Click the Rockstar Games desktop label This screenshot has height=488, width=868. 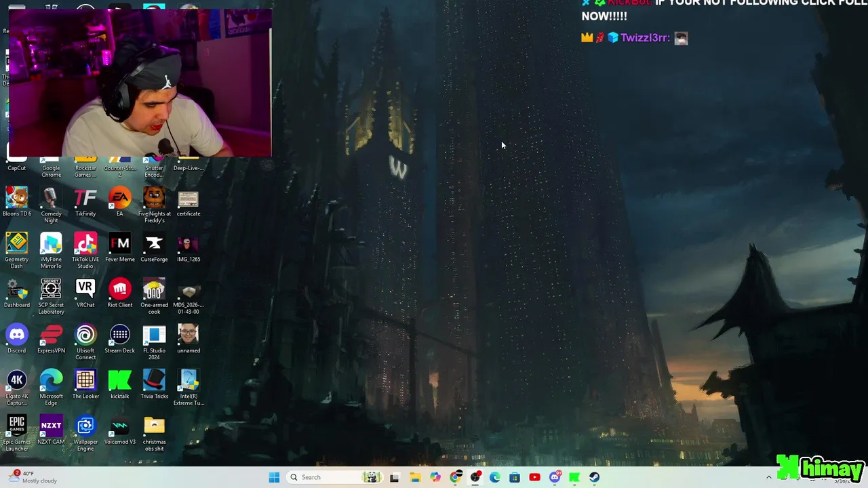(x=85, y=171)
